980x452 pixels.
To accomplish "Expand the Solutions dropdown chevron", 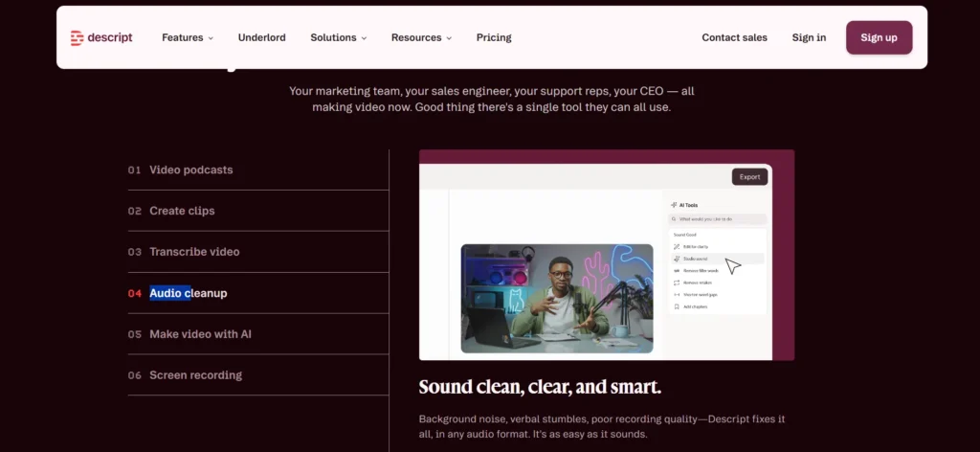I will 364,38.
